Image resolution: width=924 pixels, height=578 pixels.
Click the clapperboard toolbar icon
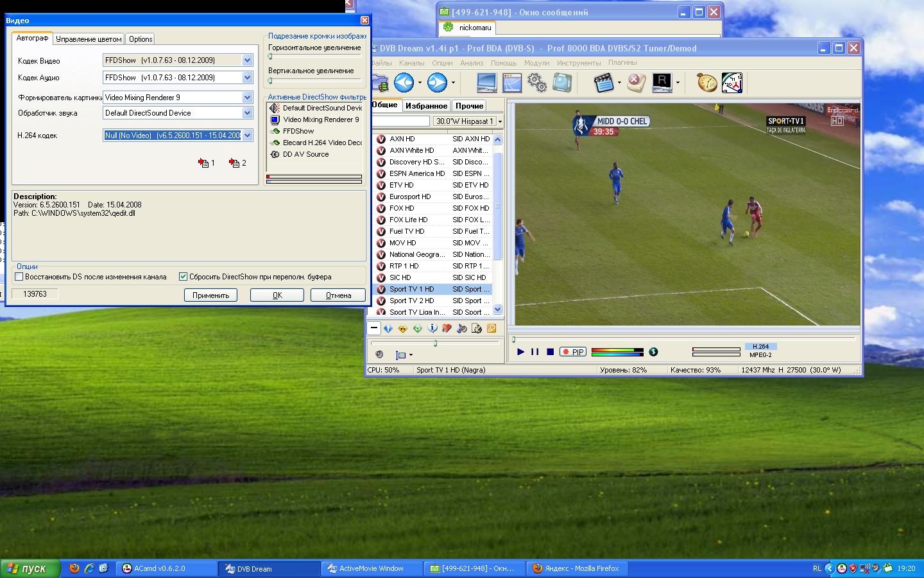click(603, 82)
